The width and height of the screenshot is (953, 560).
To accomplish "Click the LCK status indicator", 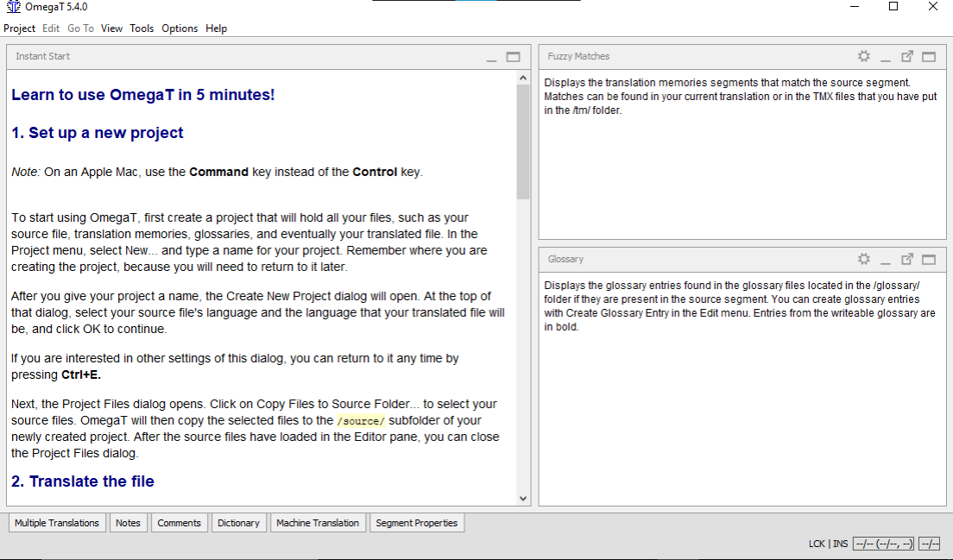I will 817,544.
